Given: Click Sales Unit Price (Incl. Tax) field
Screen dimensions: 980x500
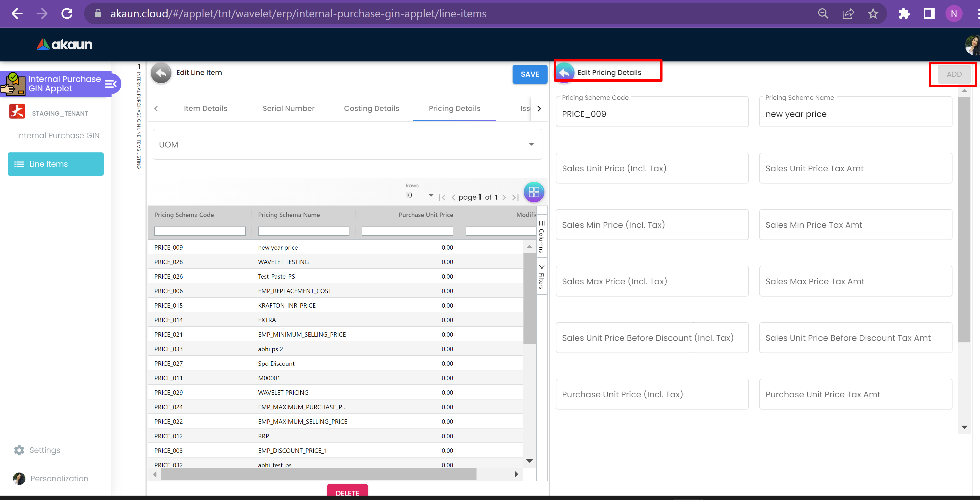Looking at the screenshot, I should (652, 168).
